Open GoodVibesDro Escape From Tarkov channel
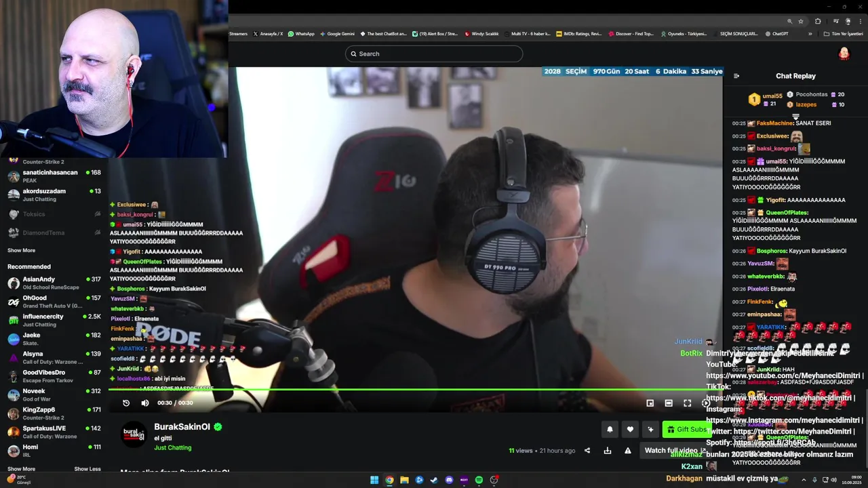The width and height of the screenshot is (868, 488). click(x=54, y=376)
